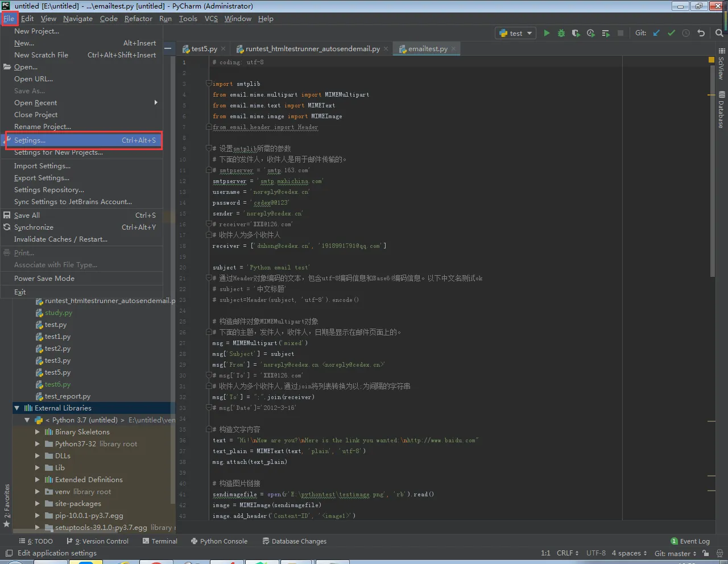Toggle the Favorites tool window
728x564 pixels.
coord(7,506)
